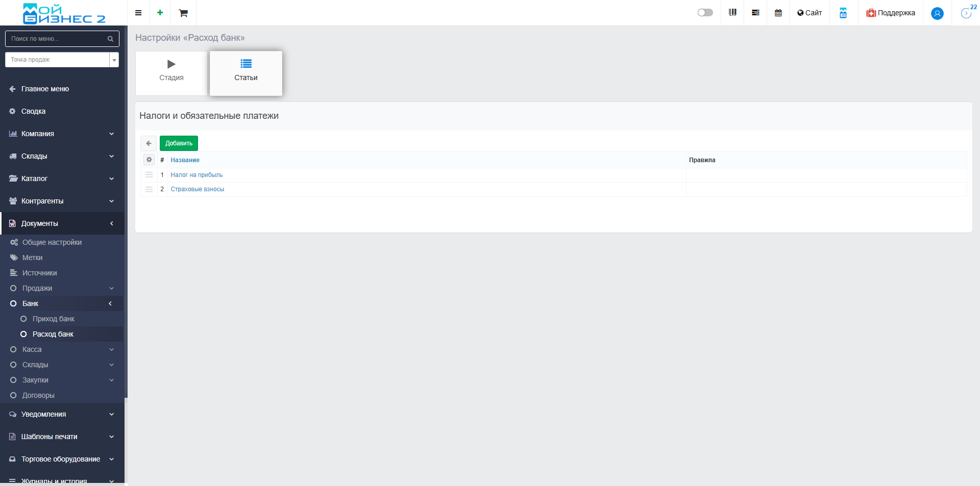
Task: Expand the Контрагенты sidebar section
Action: point(61,201)
